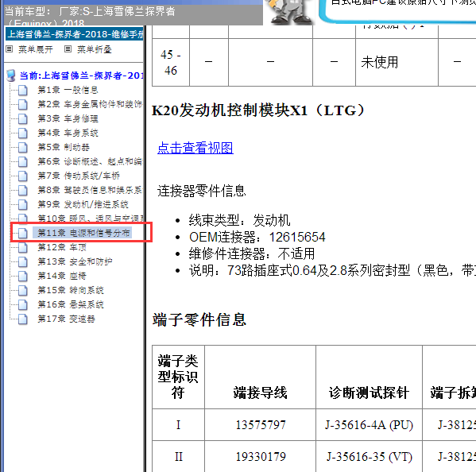Open chapter 第16章 悬架系统
This screenshot has width=476, height=472.
point(71,305)
